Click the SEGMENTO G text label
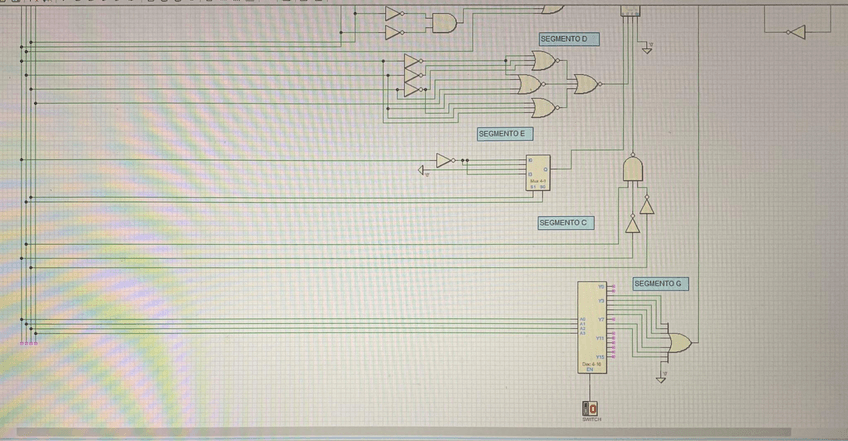This screenshot has height=441, width=848. 660,284
